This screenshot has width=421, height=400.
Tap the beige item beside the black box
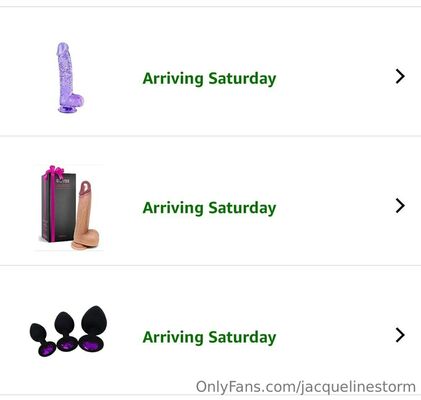point(86,216)
